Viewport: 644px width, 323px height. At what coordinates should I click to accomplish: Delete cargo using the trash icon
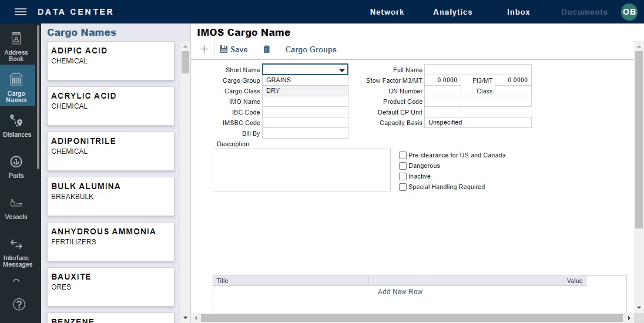[267, 49]
